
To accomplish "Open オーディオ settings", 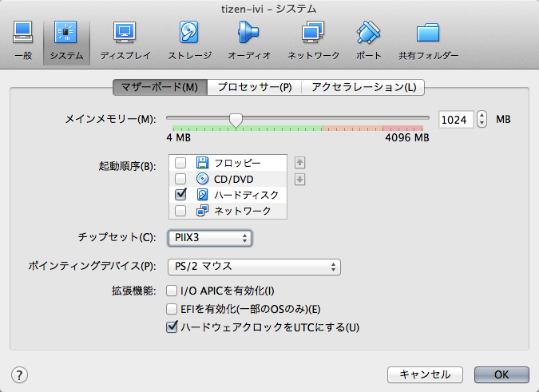I will (249, 42).
